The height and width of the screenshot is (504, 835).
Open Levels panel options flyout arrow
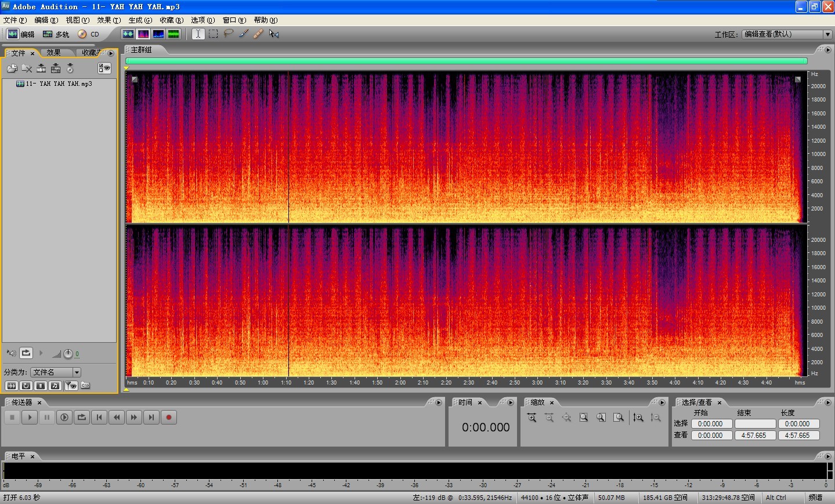(828, 456)
